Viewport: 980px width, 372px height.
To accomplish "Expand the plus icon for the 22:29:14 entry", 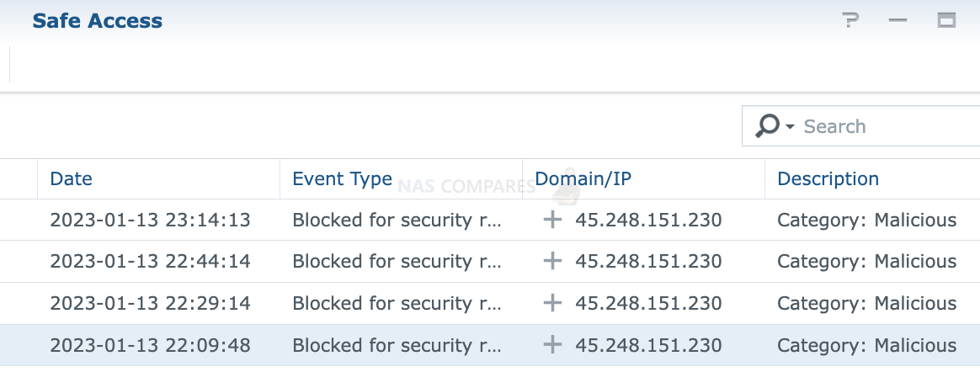I will click(552, 303).
